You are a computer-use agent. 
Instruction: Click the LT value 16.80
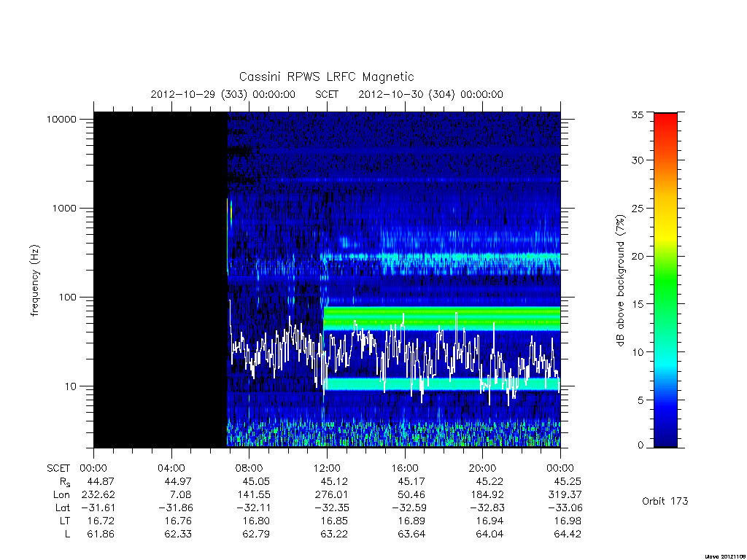[256, 521]
